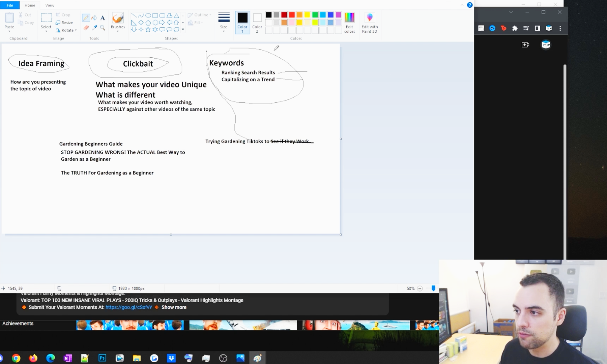Choose the green color swatch
This screenshot has height=364, width=607.
coord(315,15)
